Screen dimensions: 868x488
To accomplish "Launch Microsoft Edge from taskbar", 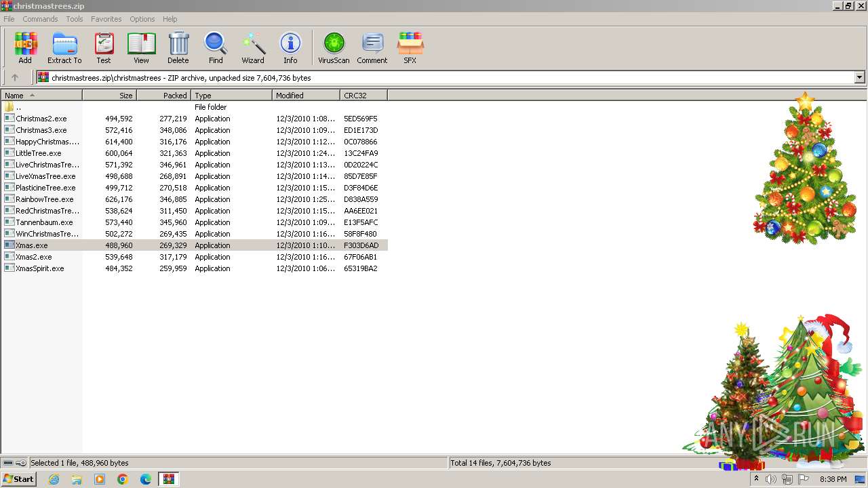I will [x=146, y=479].
